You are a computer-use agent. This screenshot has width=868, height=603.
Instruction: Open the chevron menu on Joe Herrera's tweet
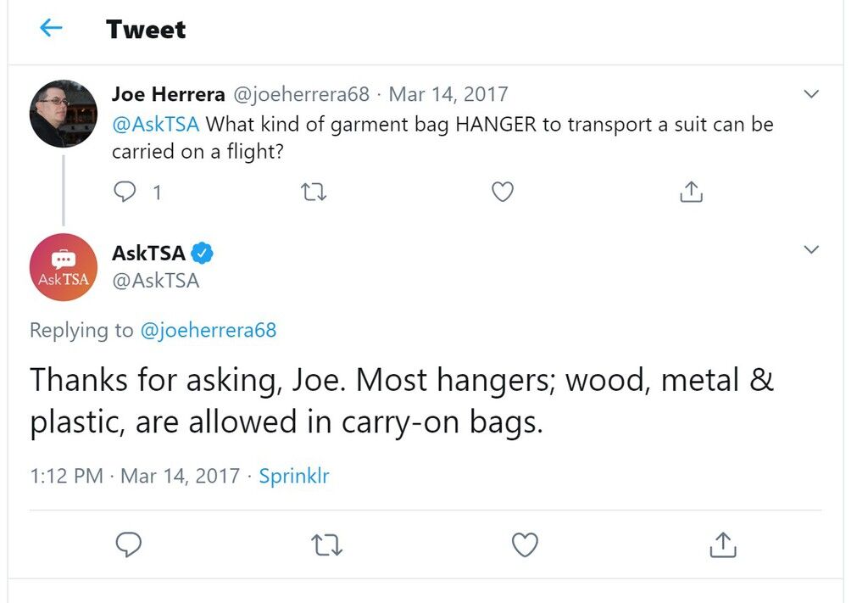(811, 93)
